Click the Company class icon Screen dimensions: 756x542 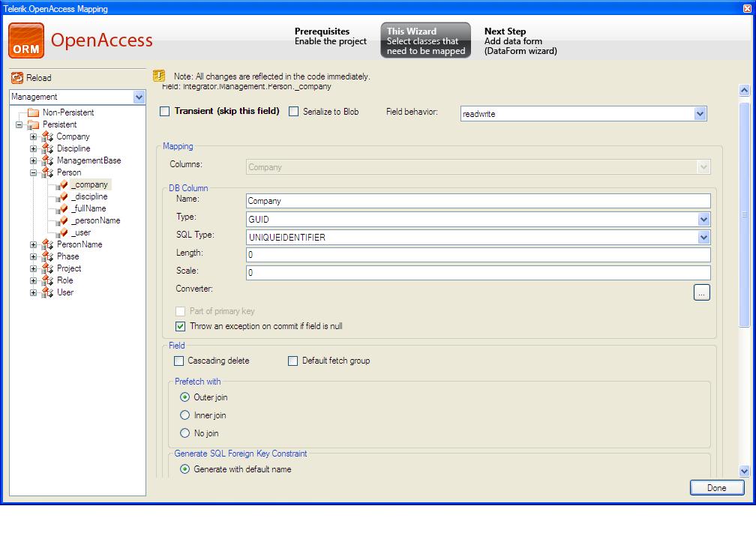pos(47,136)
